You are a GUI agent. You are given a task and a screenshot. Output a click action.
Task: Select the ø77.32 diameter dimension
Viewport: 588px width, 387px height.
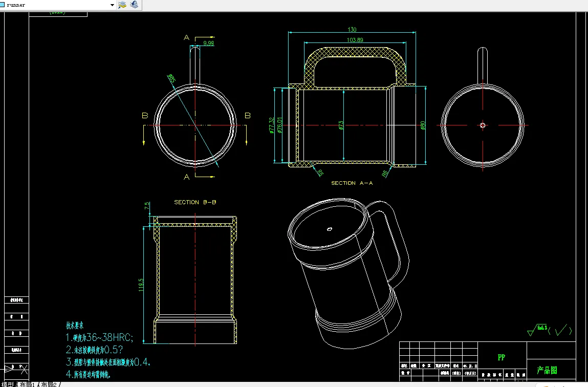click(271, 125)
